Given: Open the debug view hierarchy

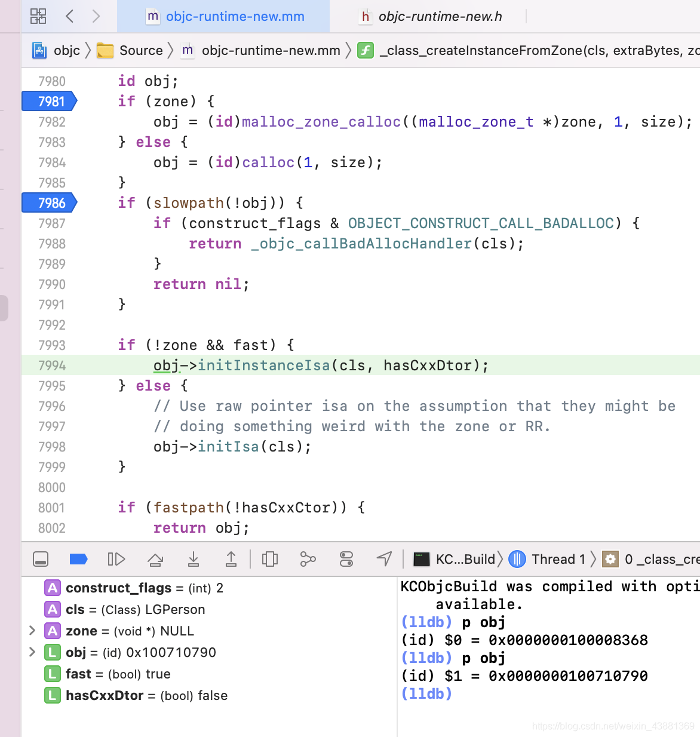Looking at the screenshot, I should click(270, 559).
